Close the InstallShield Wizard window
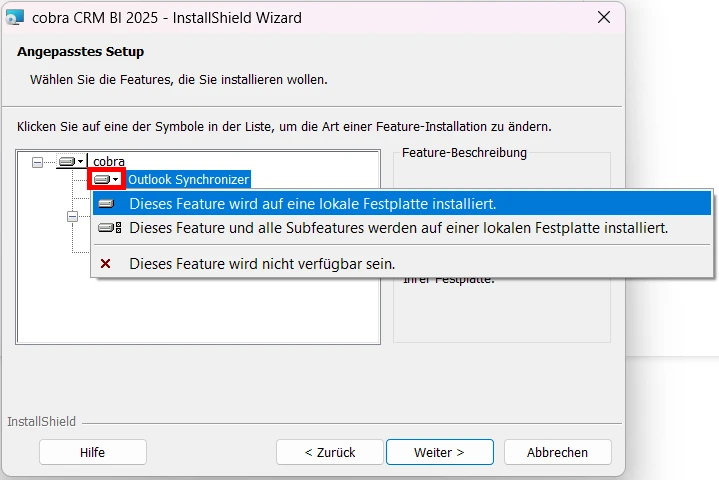Screen dimensions: 719x480 coord(604,17)
